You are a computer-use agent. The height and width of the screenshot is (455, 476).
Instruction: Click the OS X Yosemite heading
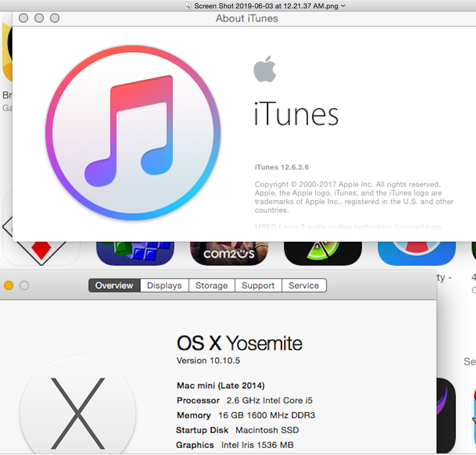[239, 343]
